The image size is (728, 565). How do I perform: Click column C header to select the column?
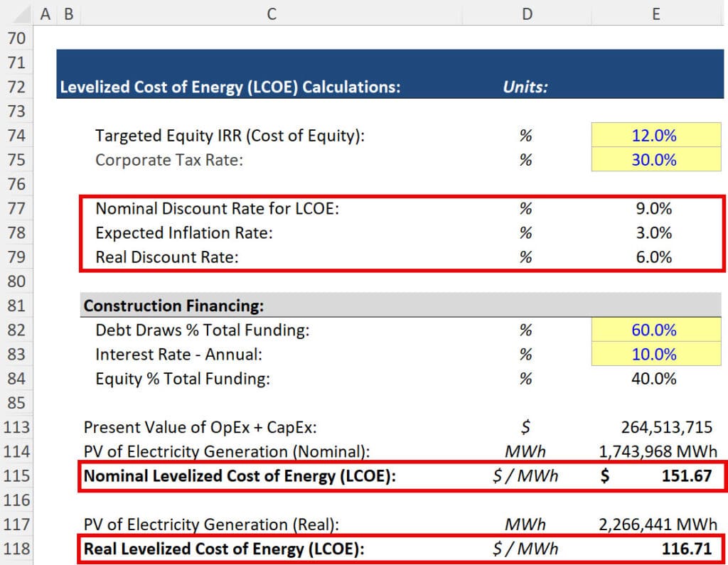click(270, 14)
